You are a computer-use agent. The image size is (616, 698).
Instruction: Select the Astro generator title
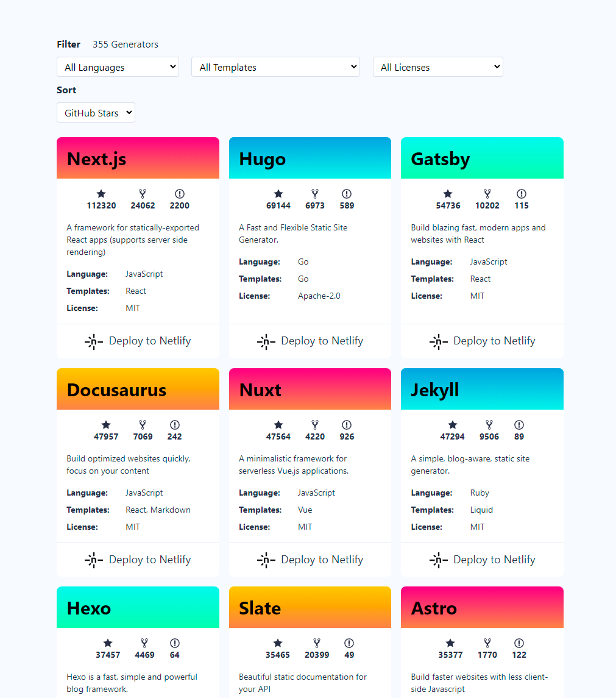pyautogui.click(x=434, y=608)
